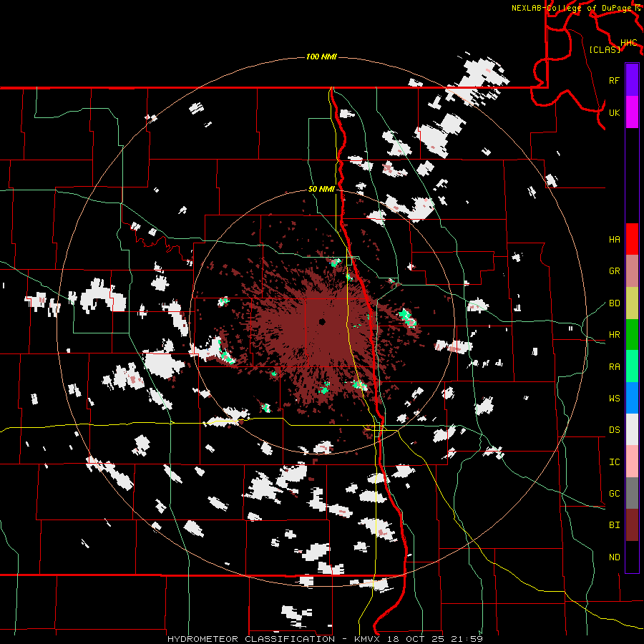Click the black radar site dot at center

pyautogui.click(x=322, y=321)
